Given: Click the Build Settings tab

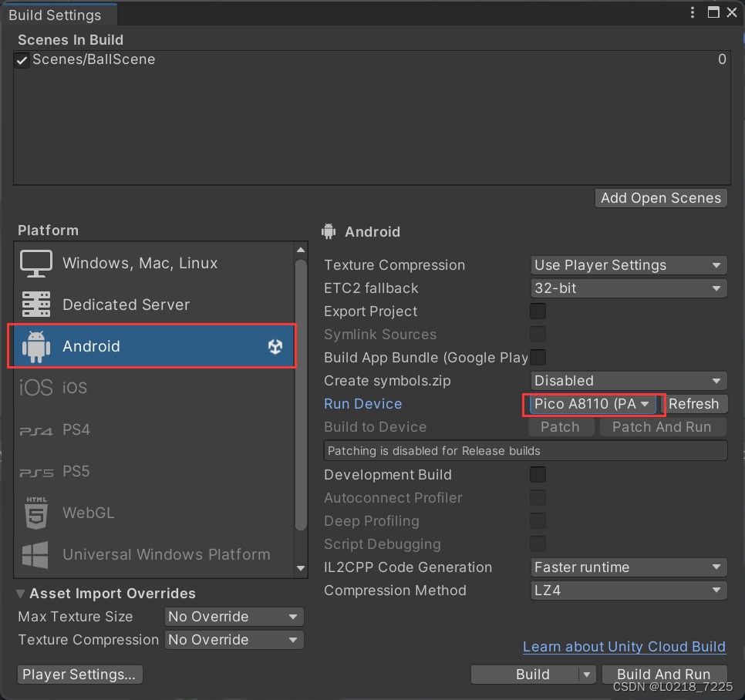Looking at the screenshot, I should pyautogui.click(x=55, y=15).
